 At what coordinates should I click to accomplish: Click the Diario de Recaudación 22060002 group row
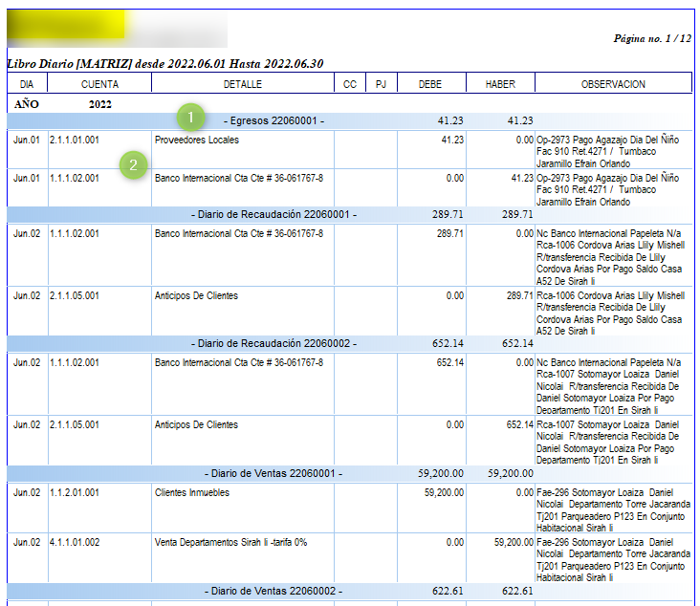[273, 343]
